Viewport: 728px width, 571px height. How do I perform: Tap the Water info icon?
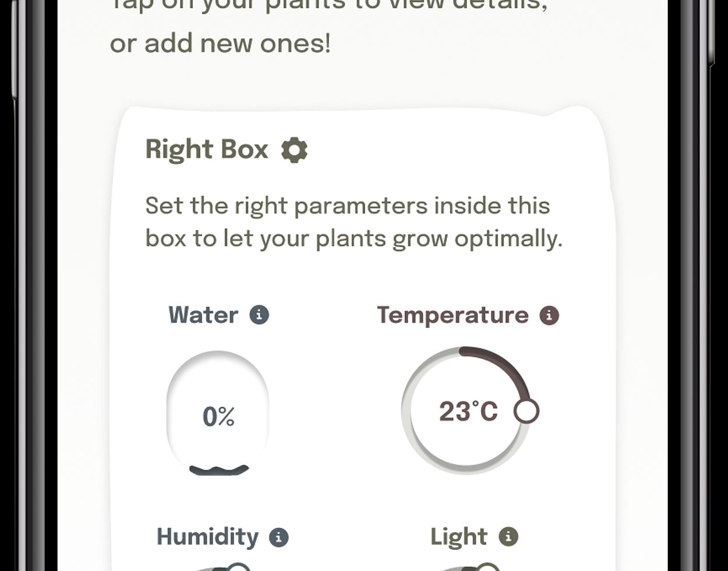259,315
